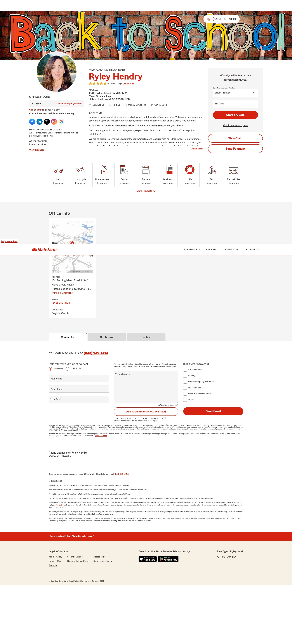Click the Google Play download badge
The image size is (292, 644).
pyautogui.click(x=168, y=559)
